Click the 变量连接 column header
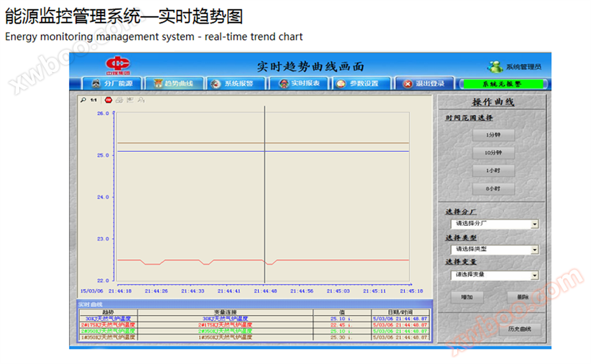 (225, 312)
